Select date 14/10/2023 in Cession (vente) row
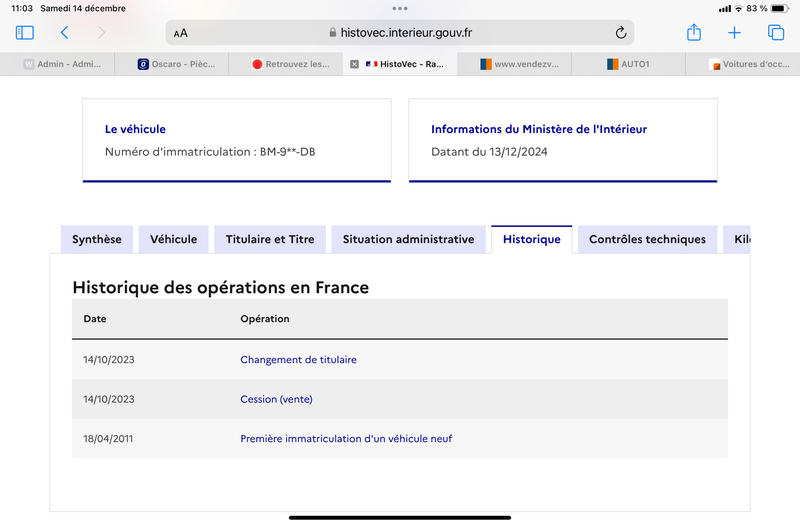Image resolution: width=800 pixels, height=525 pixels. (109, 399)
